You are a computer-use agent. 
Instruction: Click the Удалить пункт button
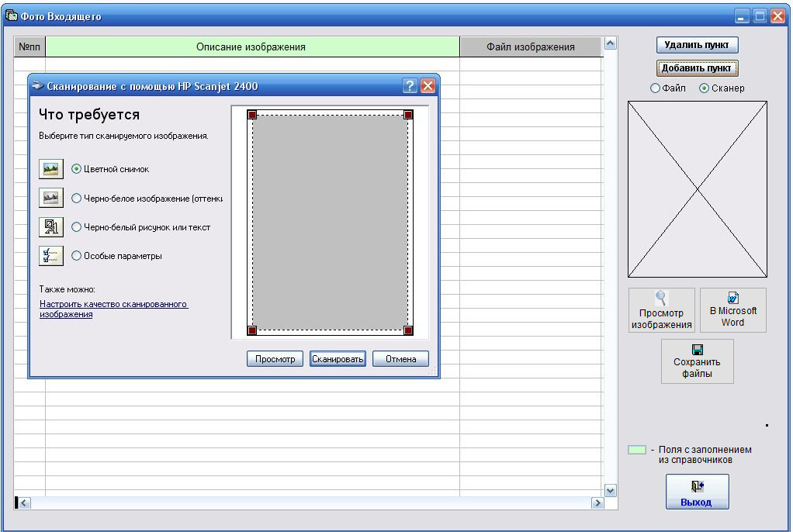click(697, 45)
